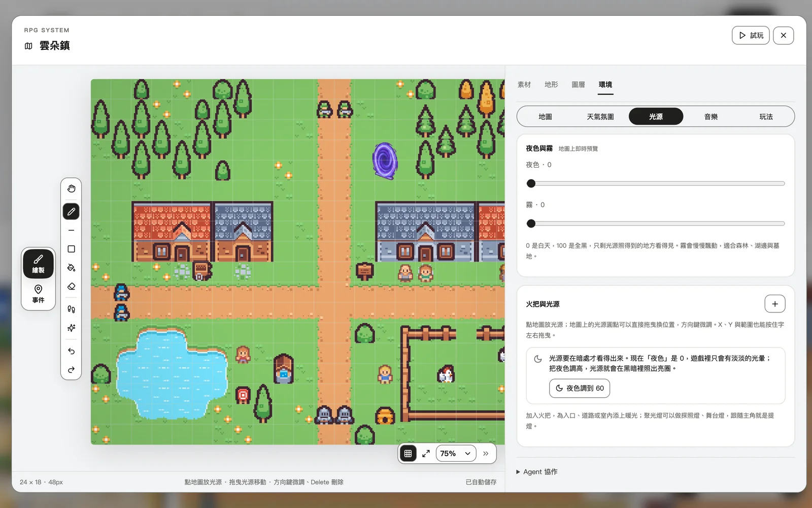
Task: Click the 夜色 slider handle
Action: (531, 183)
